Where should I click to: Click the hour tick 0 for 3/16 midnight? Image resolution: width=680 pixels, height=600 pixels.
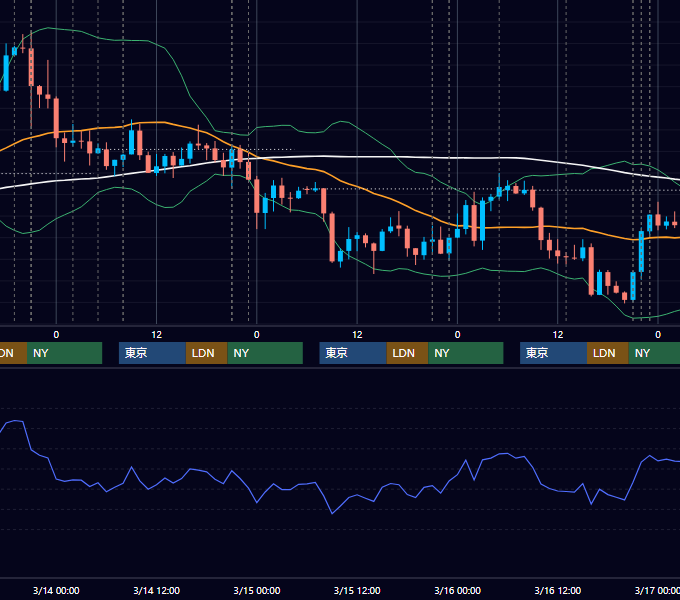click(x=457, y=335)
